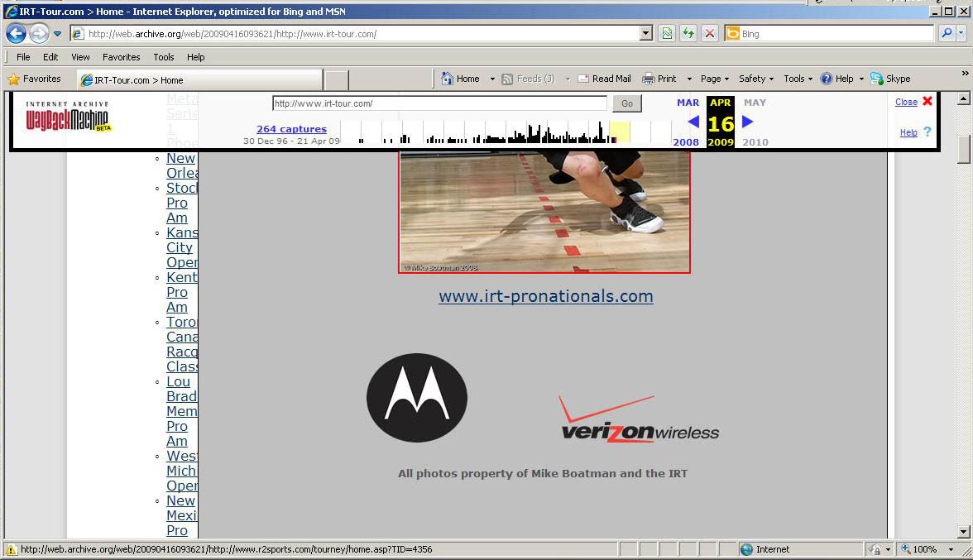The height and width of the screenshot is (560, 973).
Task: Go to next capture with the right arrow
Action: pyautogui.click(x=748, y=122)
